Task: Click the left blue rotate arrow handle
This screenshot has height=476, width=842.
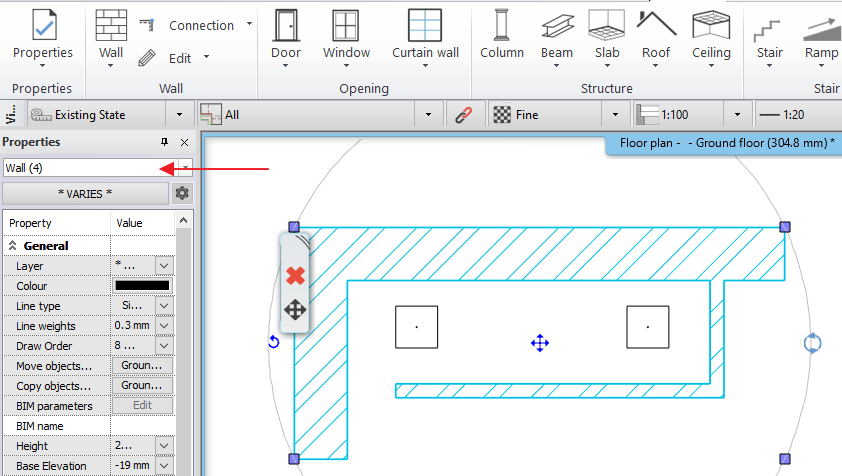Action: [x=273, y=342]
